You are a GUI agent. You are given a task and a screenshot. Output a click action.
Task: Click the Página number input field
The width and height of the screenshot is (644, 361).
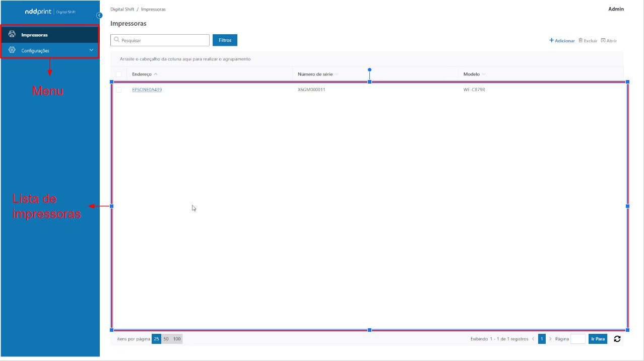(577, 339)
